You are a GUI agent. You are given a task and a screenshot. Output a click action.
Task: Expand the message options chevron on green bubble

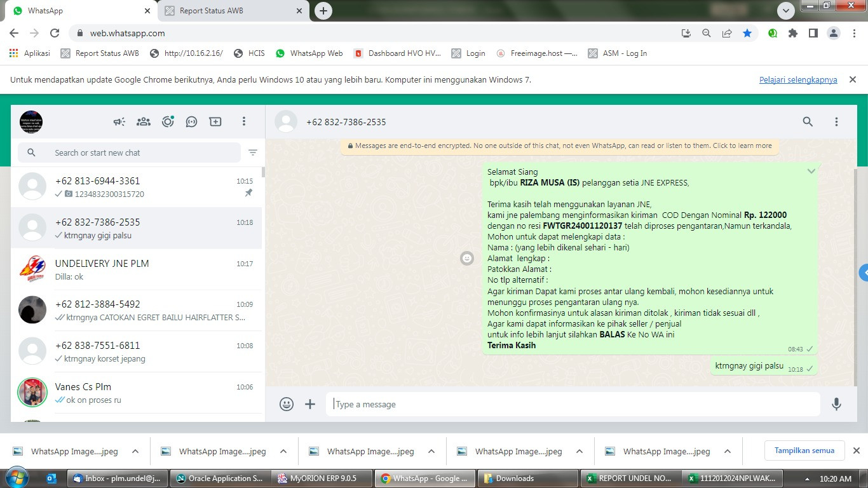[811, 171]
